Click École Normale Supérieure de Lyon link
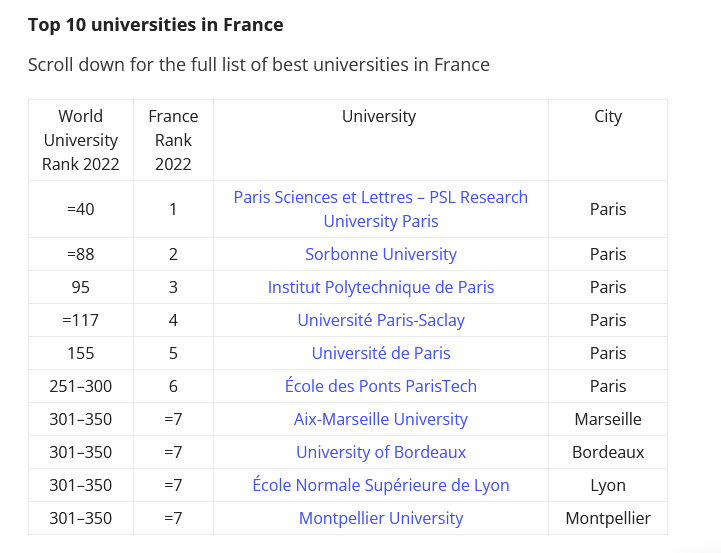Viewport: 721px width, 553px height. click(x=380, y=485)
